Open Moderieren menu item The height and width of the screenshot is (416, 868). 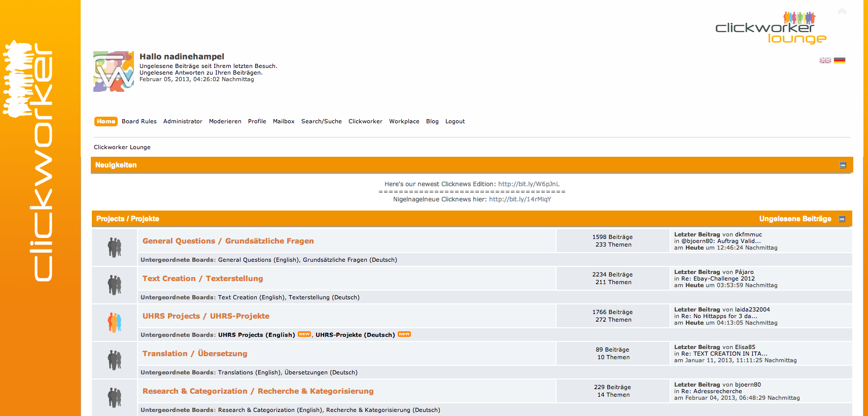tap(225, 121)
